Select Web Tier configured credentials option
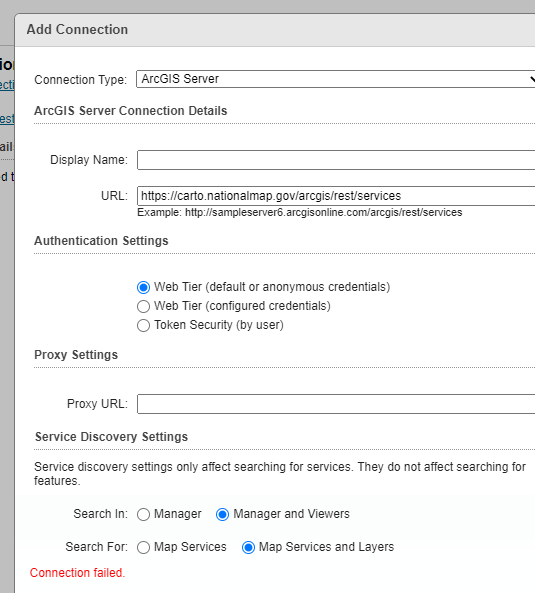 coord(143,306)
